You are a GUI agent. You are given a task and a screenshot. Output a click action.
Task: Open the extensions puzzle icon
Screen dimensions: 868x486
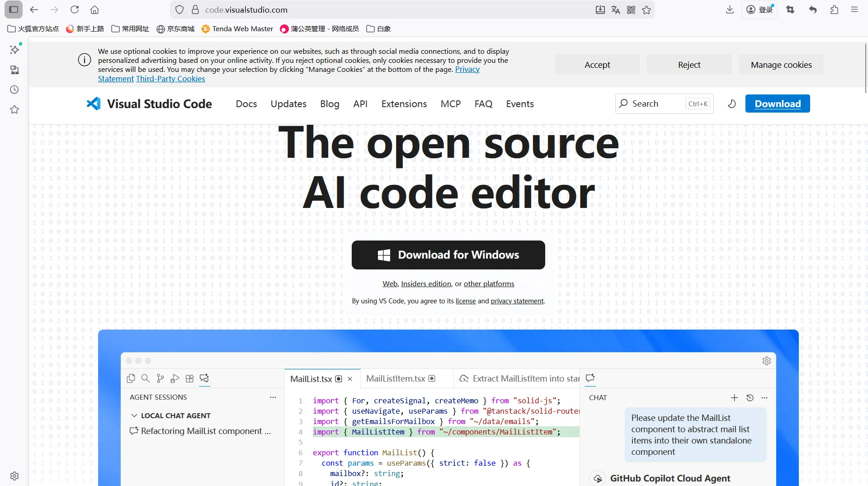(x=834, y=9)
